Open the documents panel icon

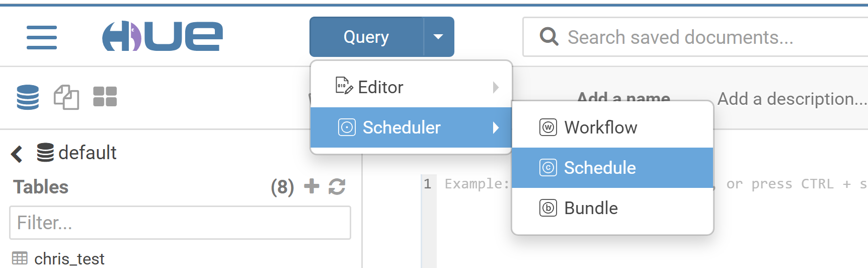66,97
